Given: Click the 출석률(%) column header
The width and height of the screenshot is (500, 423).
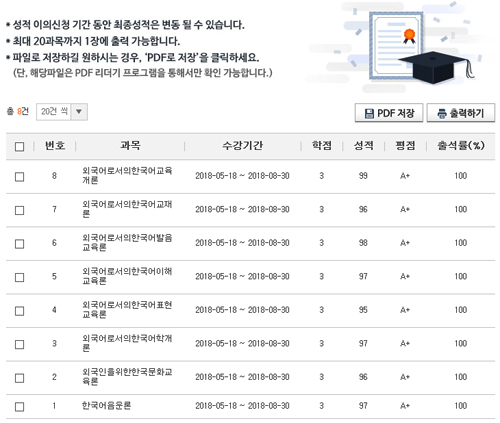Looking at the screenshot, I should tap(461, 145).
